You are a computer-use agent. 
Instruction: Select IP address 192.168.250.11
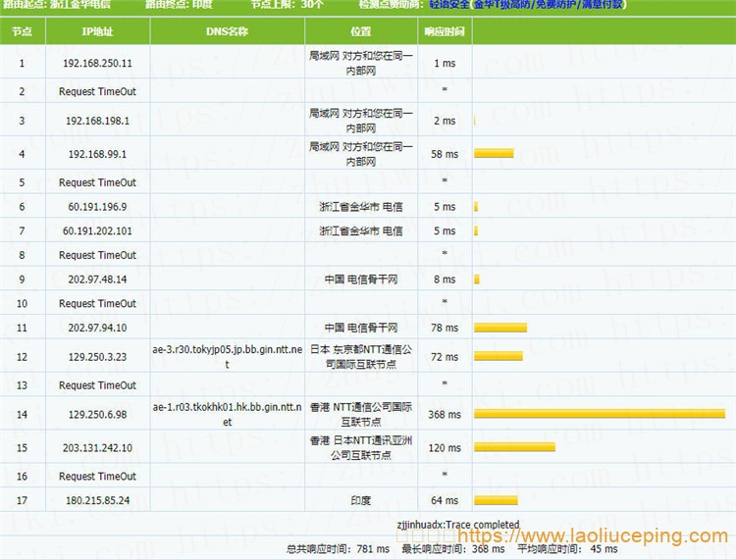tap(97, 64)
